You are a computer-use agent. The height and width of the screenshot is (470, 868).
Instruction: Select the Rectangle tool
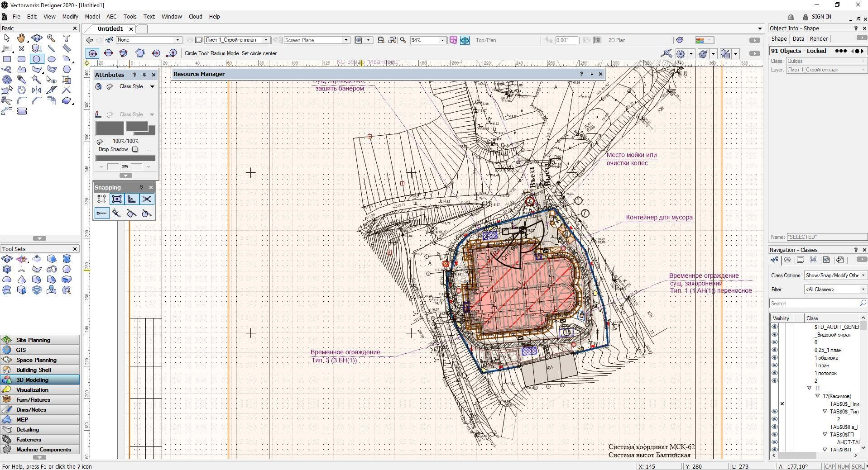7,59
